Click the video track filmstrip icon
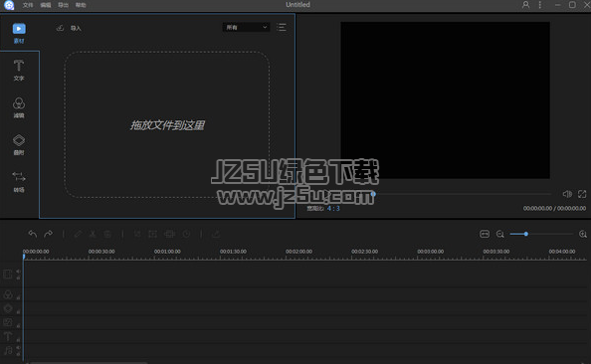Image resolution: width=591 pixels, height=364 pixels. (8, 273)
